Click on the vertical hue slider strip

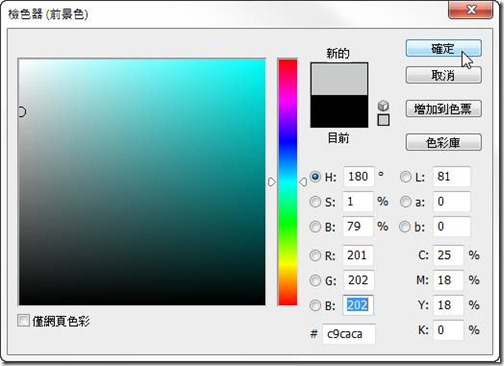(287, 182)
